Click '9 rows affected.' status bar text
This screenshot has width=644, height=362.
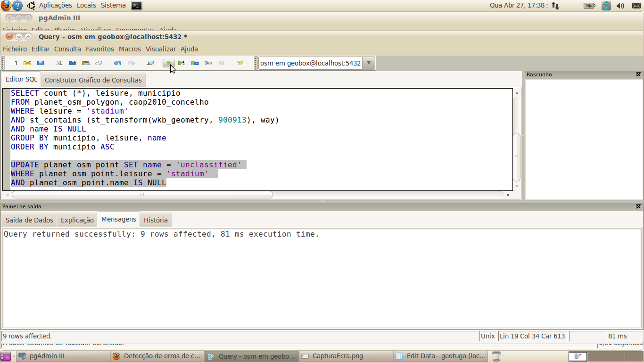tap(27, 336)
